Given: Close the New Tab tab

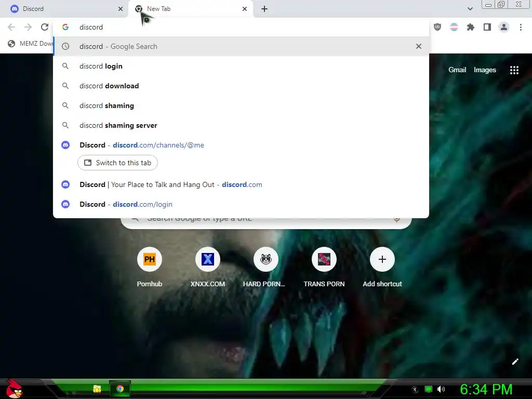Looking at the screenshot, I should coord(245,9).
